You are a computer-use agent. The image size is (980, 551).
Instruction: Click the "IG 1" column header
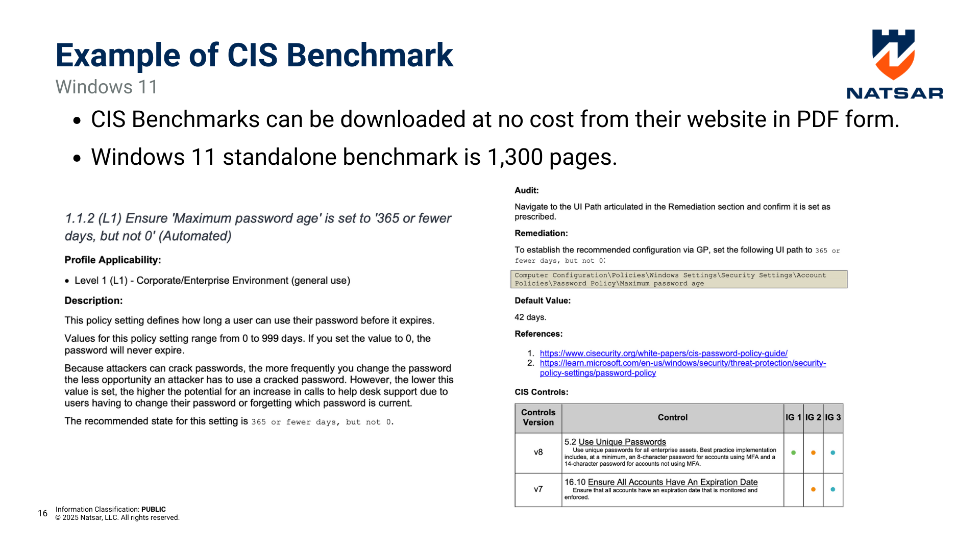pos(793,417)
